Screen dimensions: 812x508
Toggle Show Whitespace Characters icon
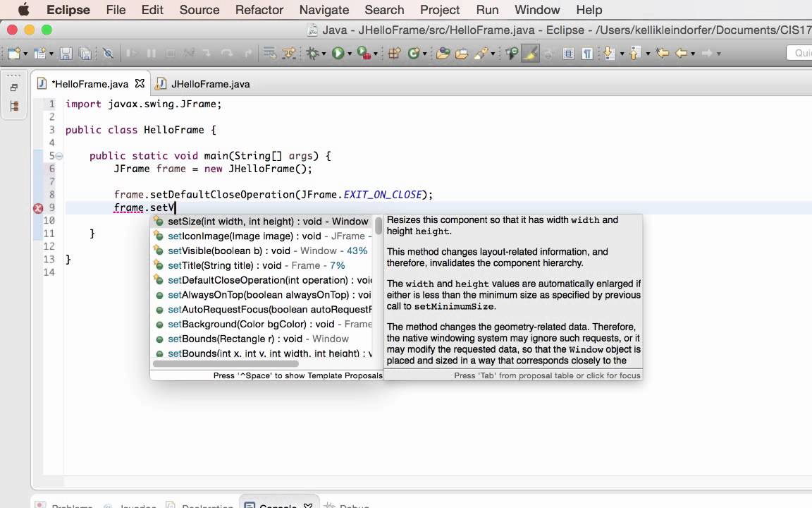pos(587,53)
